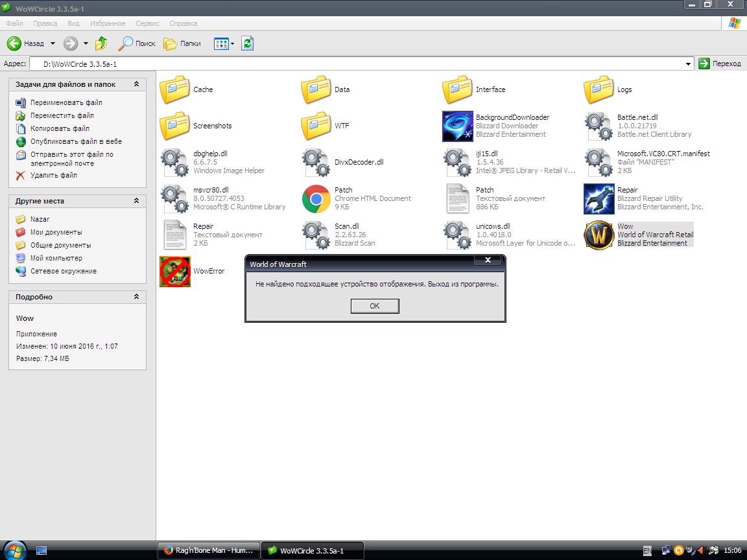
Task: Click the Up folder toolbar icon
Action: click(x=101, y=43)
